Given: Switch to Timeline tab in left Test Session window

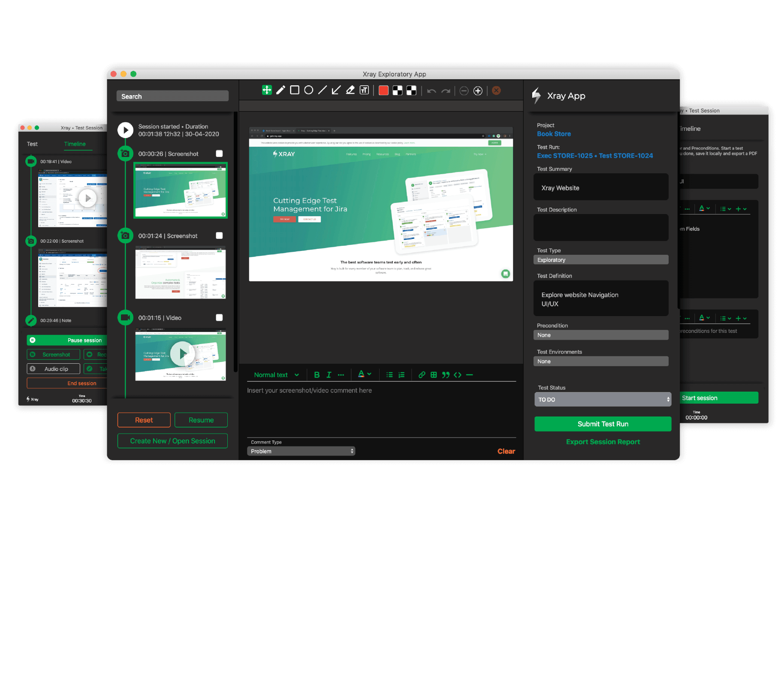Looking at the screenshot, I should 75,144.
